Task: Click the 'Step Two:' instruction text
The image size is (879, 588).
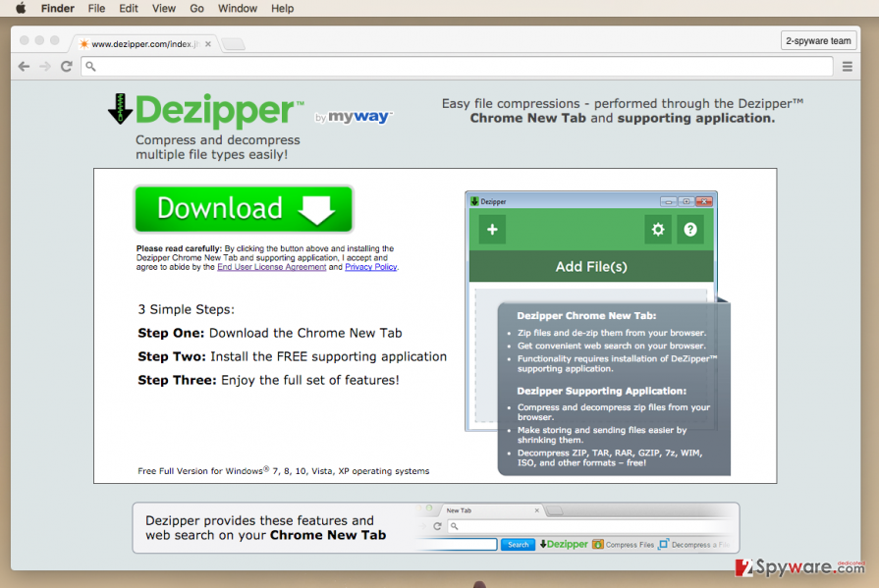Action: pos(172,357)
